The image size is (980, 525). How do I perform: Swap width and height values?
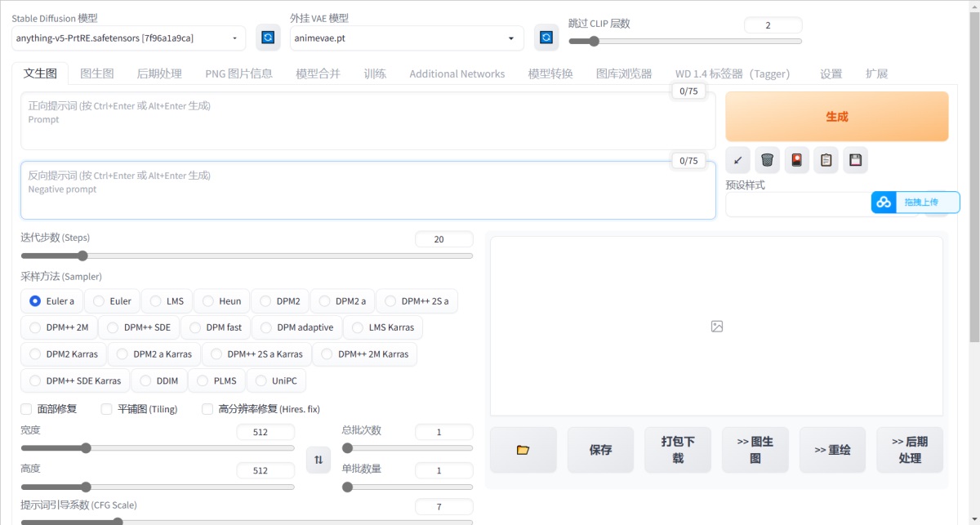pos(318,460)
